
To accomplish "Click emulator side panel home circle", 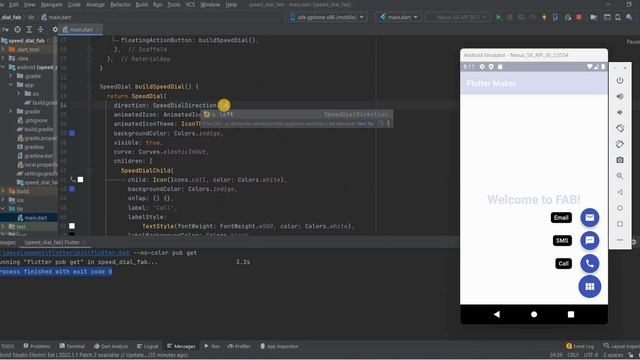I will [620, 208].
